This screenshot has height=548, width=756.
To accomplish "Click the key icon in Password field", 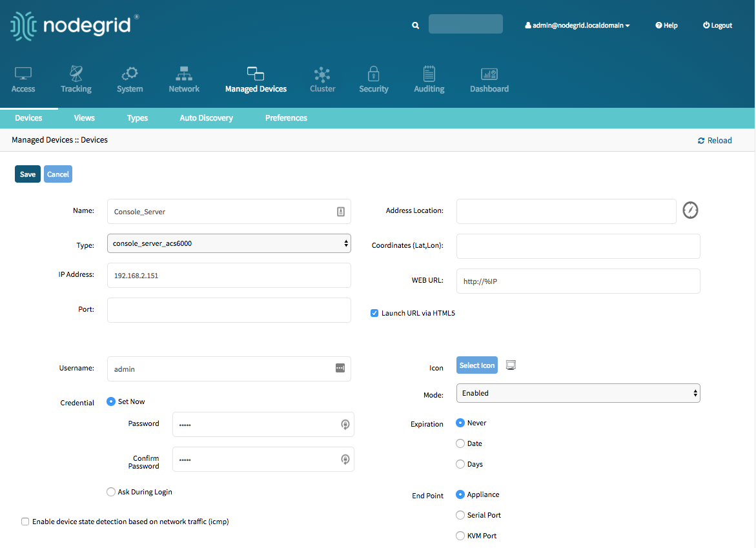I will [345, 425].
